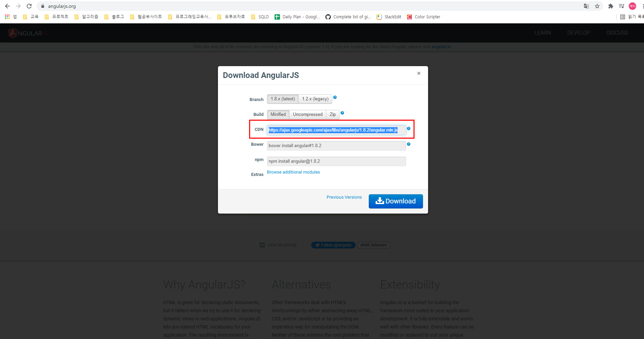Screen dimensions: 644x339
Task: Choose the Uncompressed build option
Action: (x=308, y=115)
